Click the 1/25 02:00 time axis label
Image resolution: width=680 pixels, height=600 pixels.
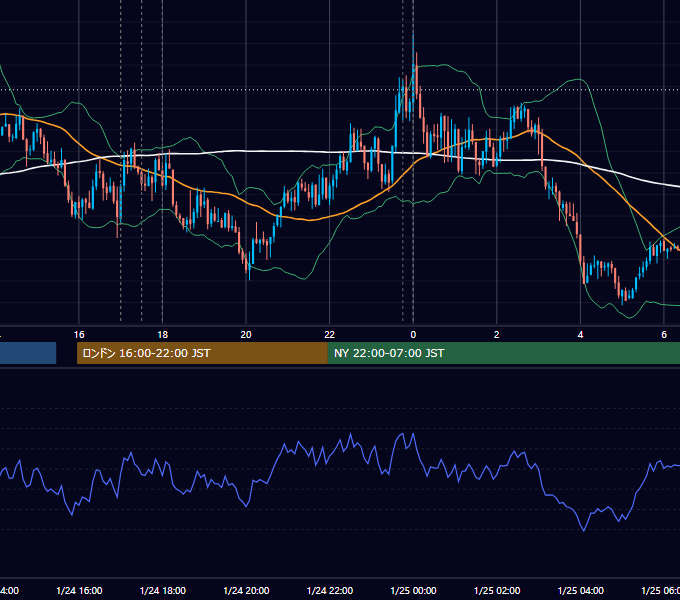497,590
